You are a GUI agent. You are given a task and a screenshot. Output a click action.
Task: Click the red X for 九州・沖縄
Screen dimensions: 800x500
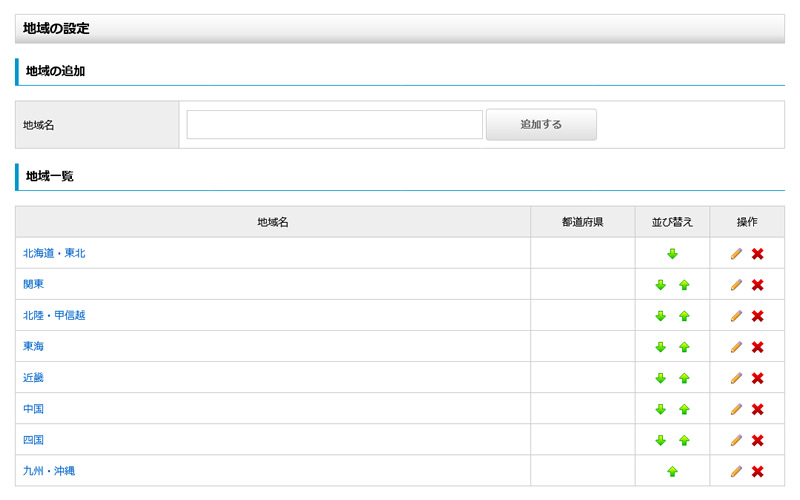tap(757, 471)
